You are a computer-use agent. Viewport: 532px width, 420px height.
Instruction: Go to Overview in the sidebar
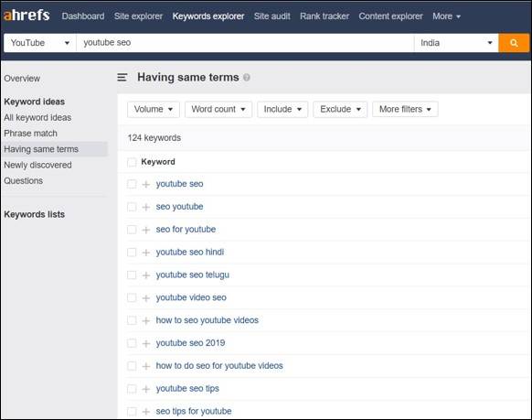click(22, 79)
